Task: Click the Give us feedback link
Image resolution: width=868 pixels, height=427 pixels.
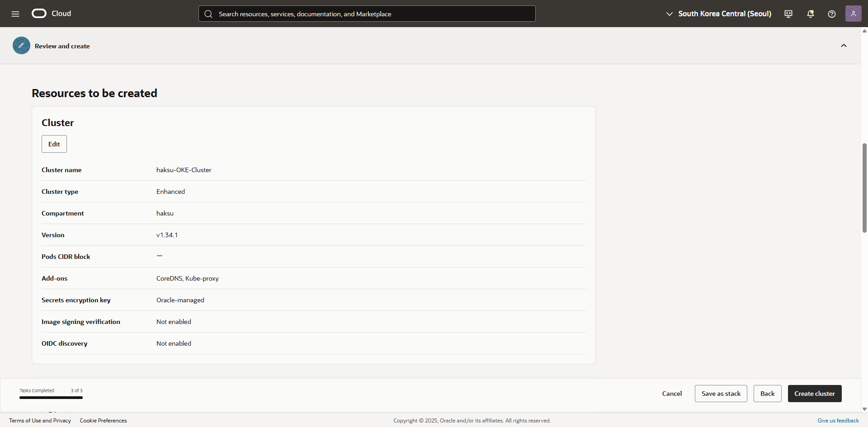Action: 838,421
